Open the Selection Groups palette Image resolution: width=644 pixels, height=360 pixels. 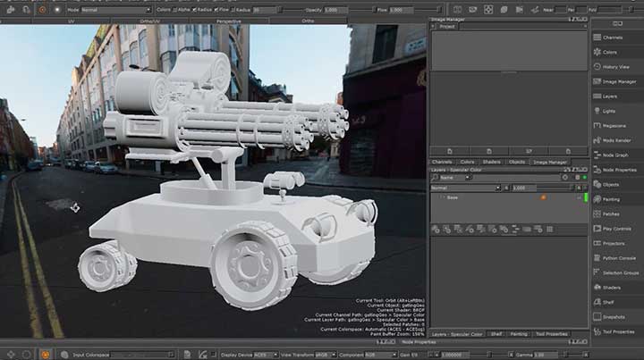point(619,272)
